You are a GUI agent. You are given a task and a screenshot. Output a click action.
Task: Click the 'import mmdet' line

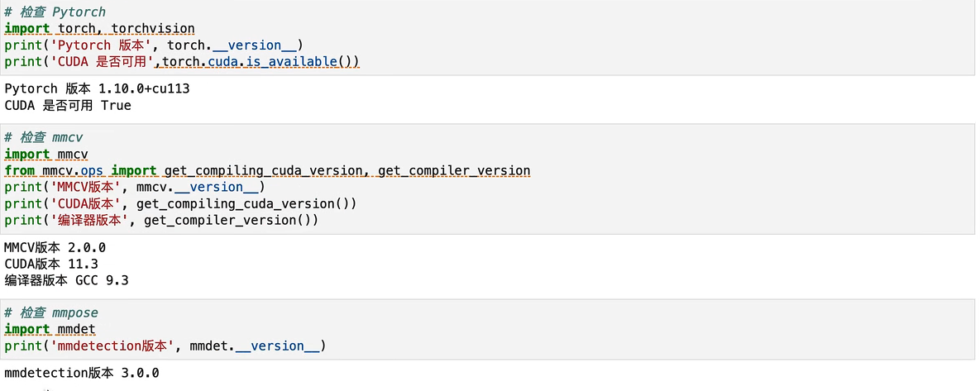pos(49,329)
